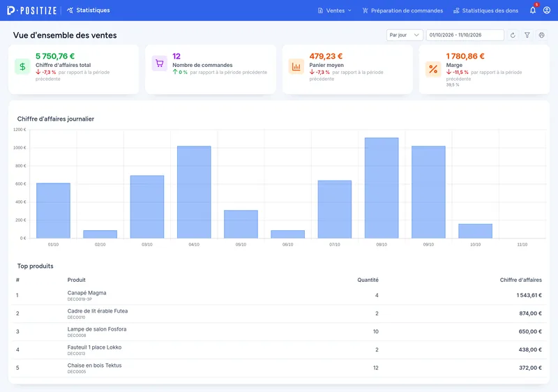Click the 09/10 bar in chart
This screenshot has height=392, width=558.
pos(428,192)
